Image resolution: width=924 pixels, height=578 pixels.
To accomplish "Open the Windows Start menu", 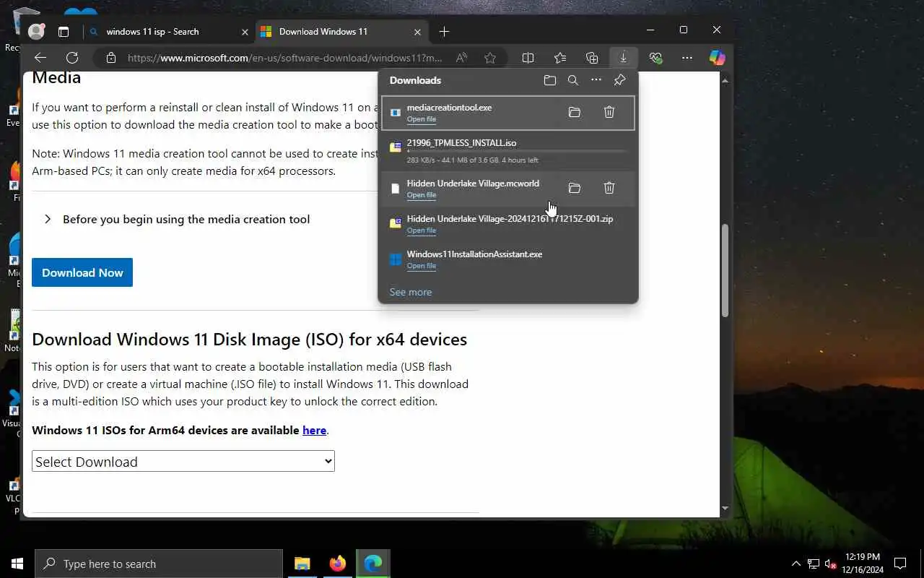I will point(17,564).
